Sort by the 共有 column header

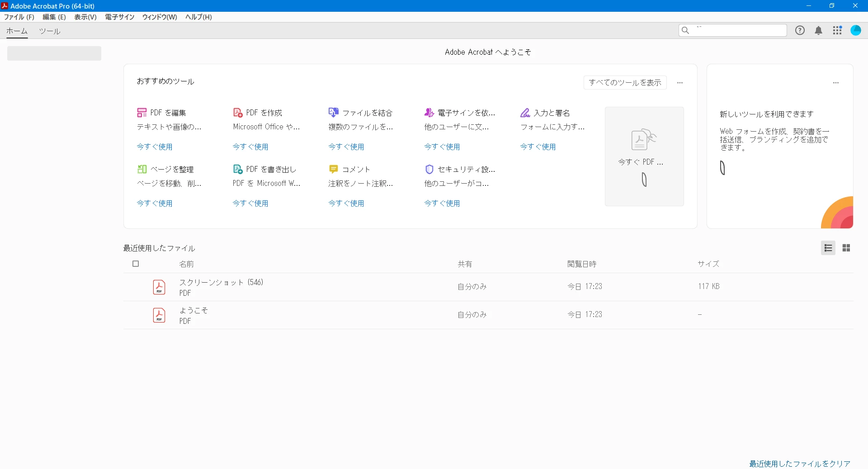click(465, 264)
